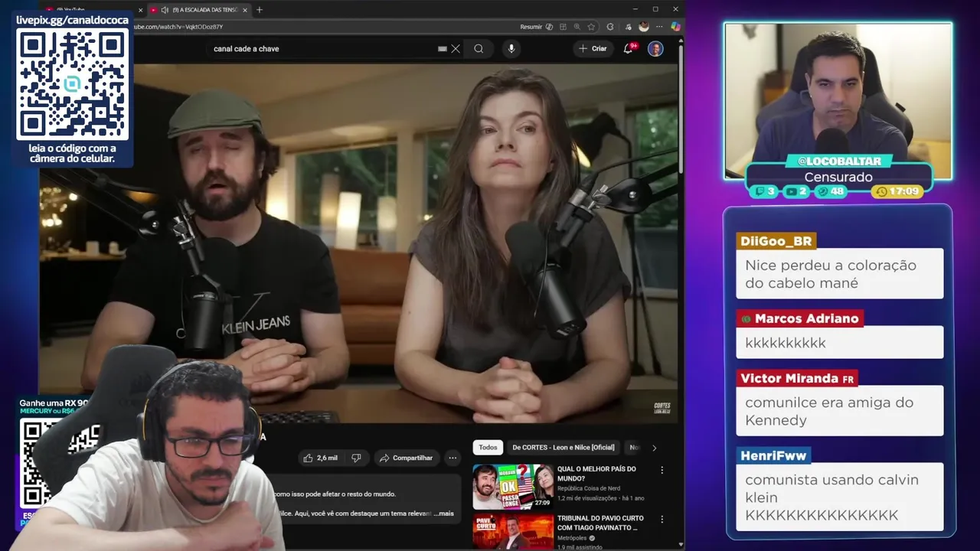Switch to "A ESCALADA DAS TENSÕ" tab
The height and width of the screenshot is (551, 980).
pos(200,10)
